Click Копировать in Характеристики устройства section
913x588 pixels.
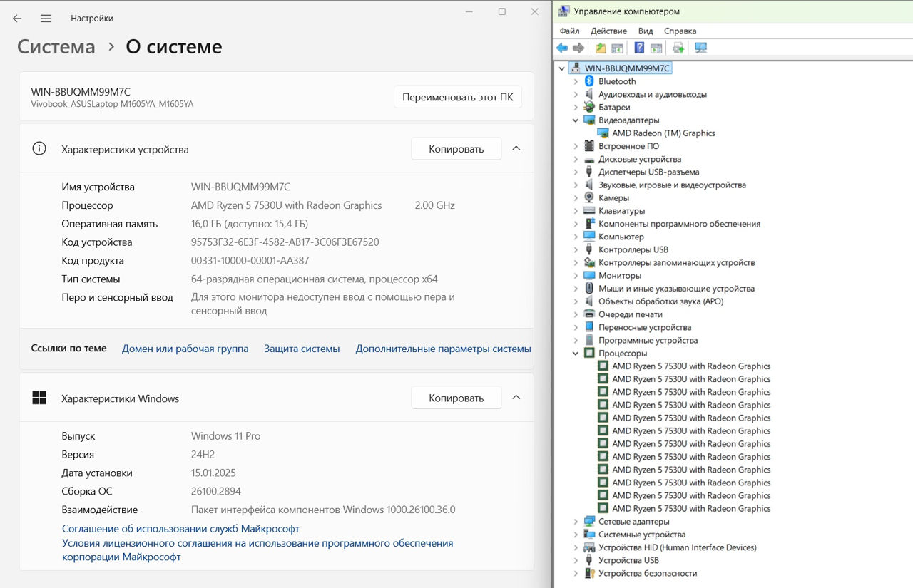[456, 149]
